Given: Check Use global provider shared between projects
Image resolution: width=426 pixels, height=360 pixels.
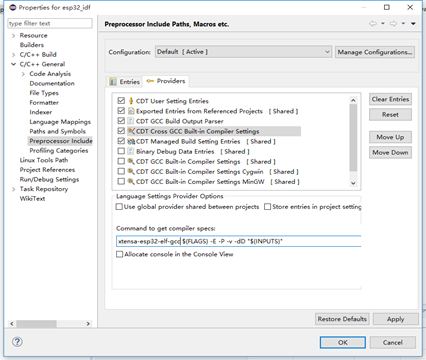Looking at the screenshot, I should [119, 207].
